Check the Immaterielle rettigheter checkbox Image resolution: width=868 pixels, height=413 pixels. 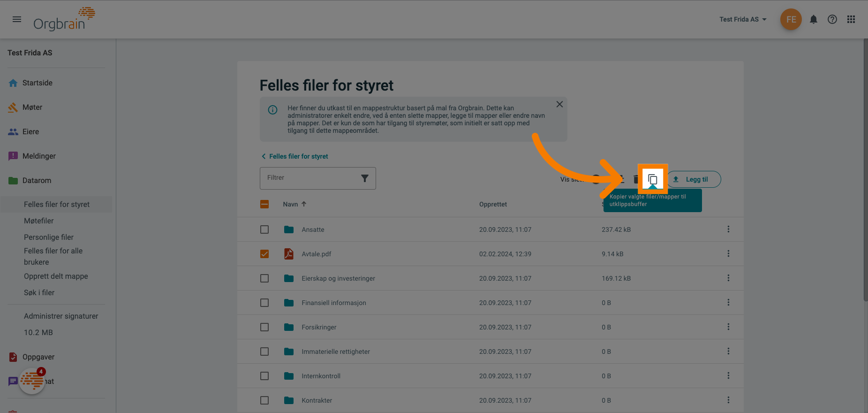point(264,352)
